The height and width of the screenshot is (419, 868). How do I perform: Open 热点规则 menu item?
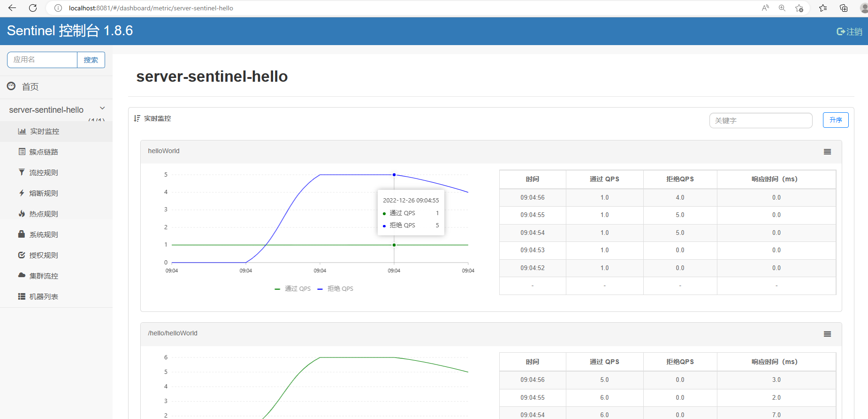[x=56, y=214]
